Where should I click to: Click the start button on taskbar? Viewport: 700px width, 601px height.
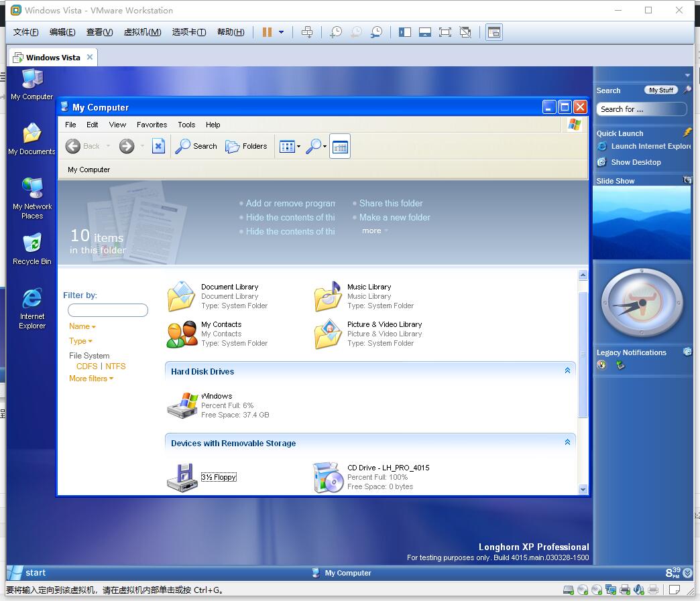(27, 573)
